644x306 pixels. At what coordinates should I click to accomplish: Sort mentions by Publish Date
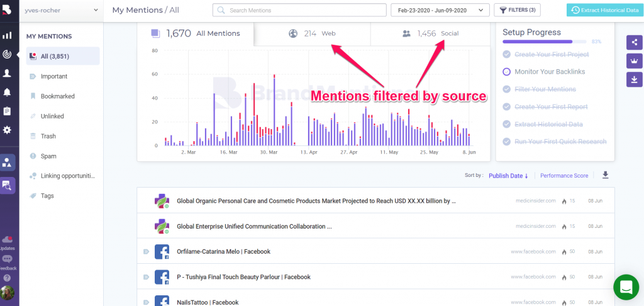508,176
